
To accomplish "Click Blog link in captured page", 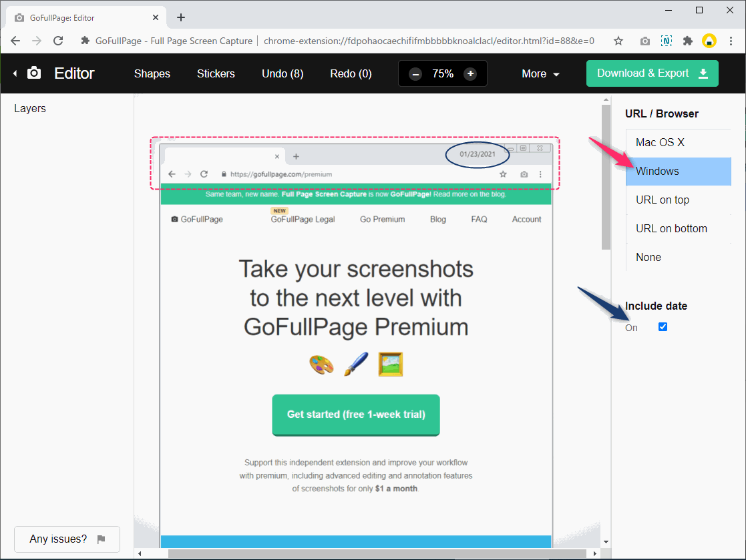I will 437,219.
